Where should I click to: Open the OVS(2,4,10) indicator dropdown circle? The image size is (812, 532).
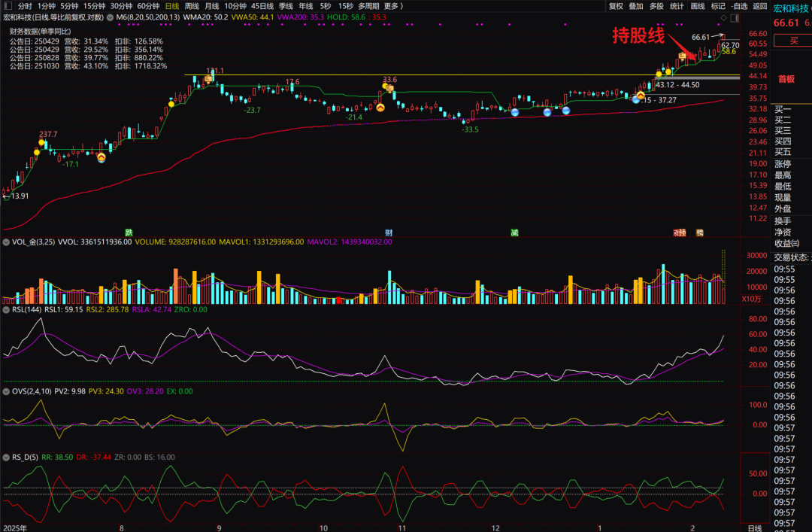[x=6, y=391]
